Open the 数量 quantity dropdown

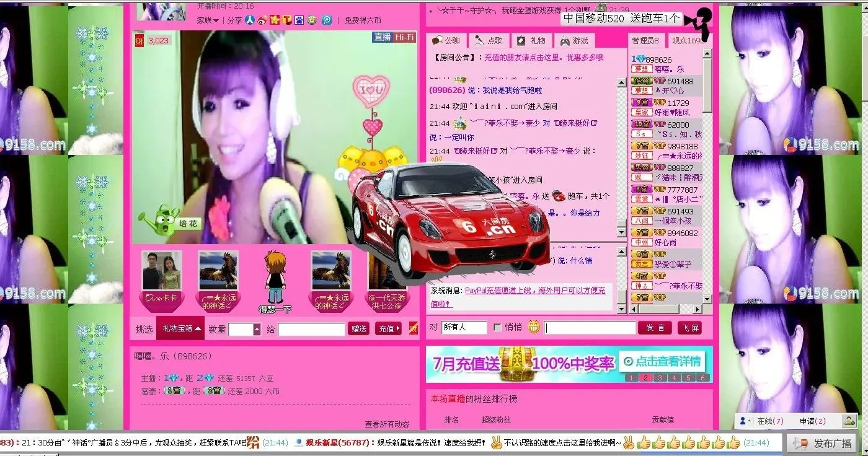[x=257, y=330]
